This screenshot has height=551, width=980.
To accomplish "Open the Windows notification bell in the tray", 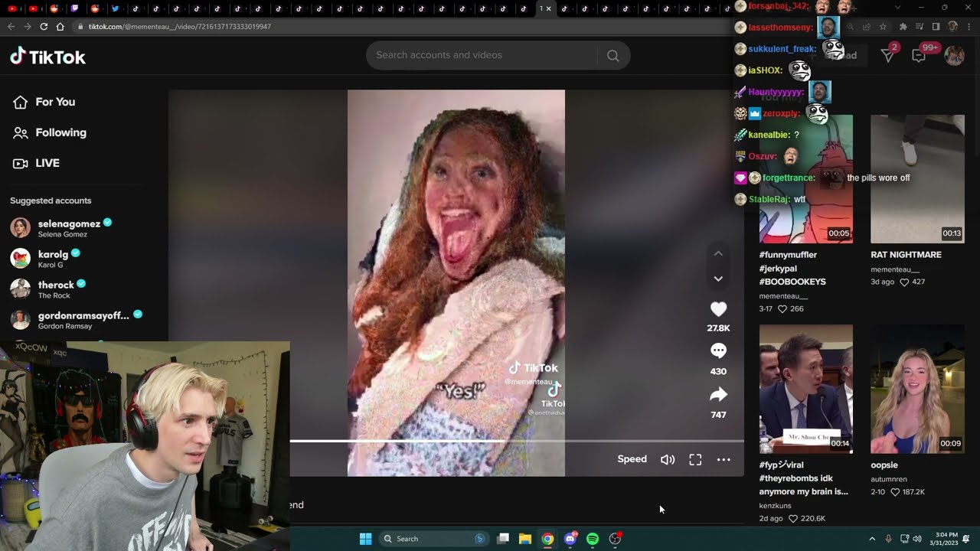I will [x=966, y=539].
